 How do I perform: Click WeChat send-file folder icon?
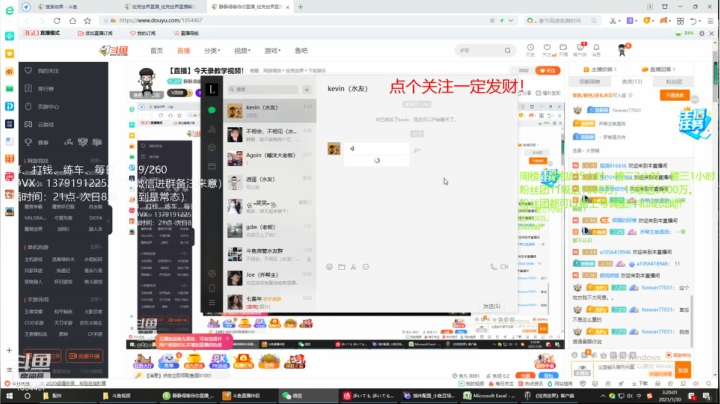click(x=342, y=267)
